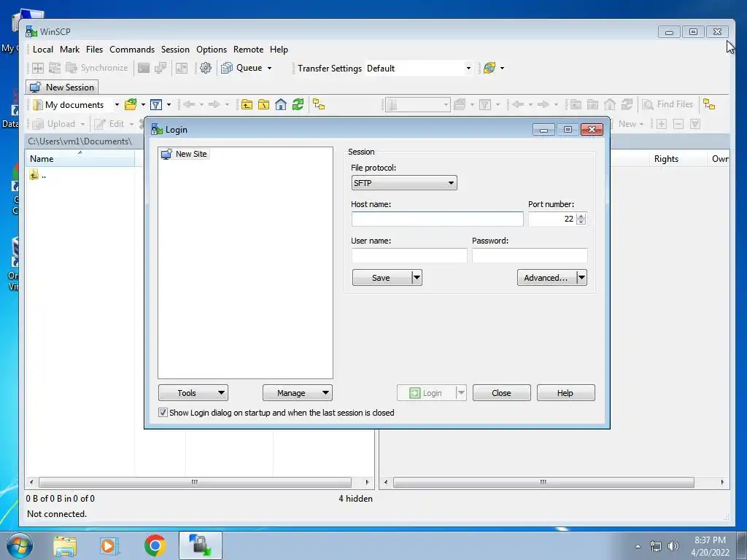Click the remote unselect files minus icon
The image size is (747, 560).
click(678, 124)
